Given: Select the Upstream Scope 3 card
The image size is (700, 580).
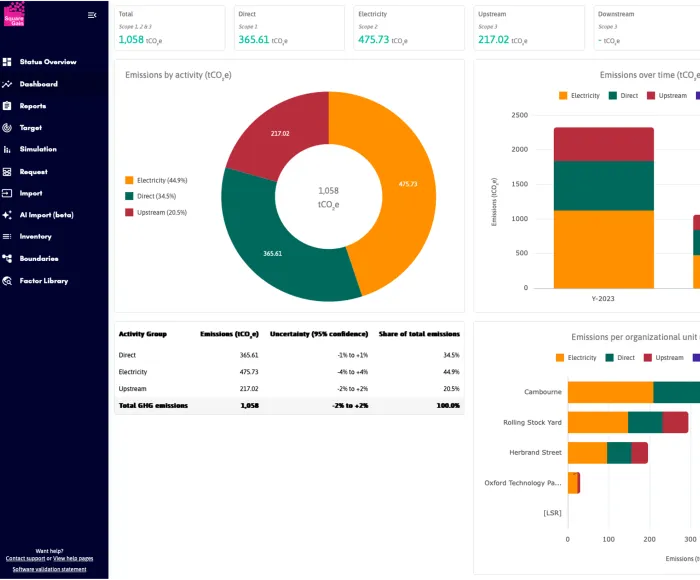Looking at the screenshot, I should point(529,28).
